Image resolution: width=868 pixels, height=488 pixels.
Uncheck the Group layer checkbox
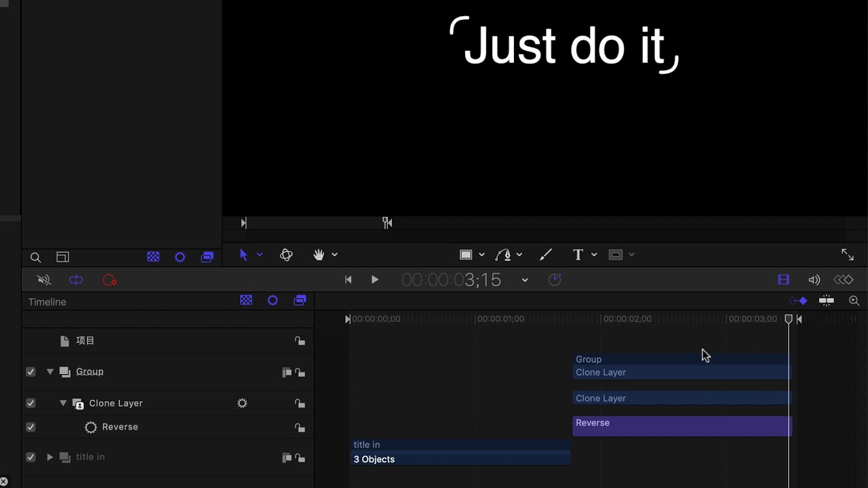[31, 371]
